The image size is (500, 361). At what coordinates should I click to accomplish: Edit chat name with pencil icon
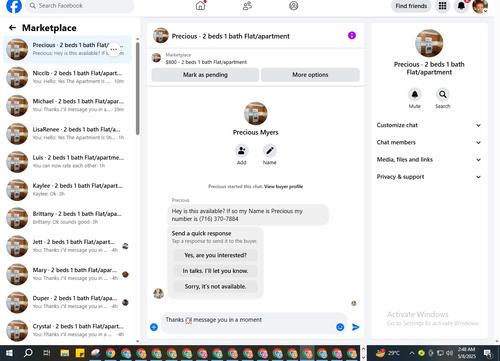(270, 151)
